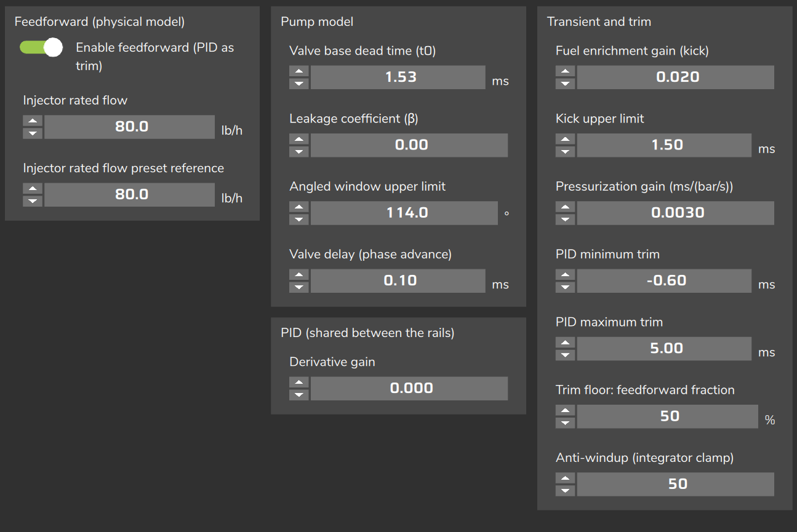
Task: Lower Fuel enrichment gain (kick)
Action: coord(566,83)
